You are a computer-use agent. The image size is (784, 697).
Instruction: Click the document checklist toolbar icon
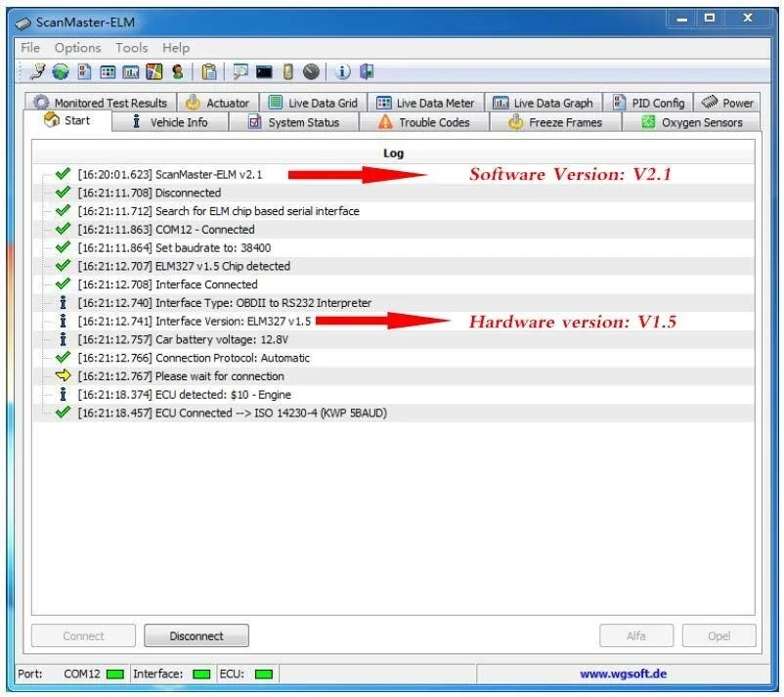pyautogui.click(x=84, y=71)
